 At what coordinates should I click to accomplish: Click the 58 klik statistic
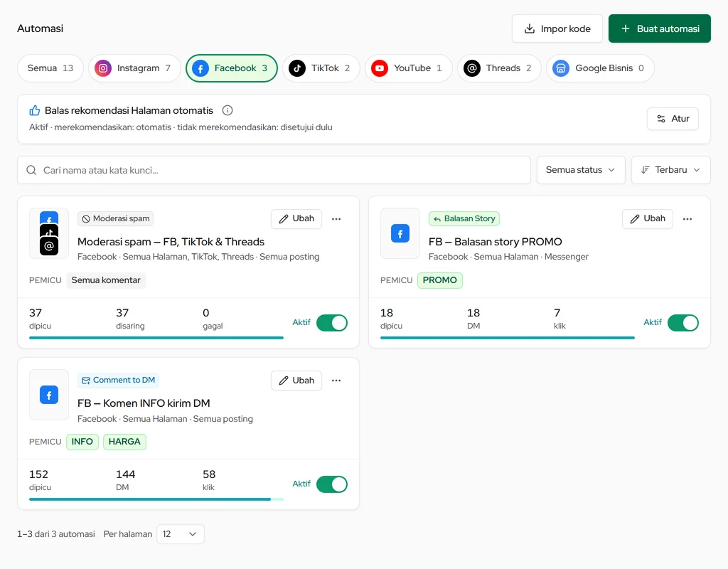[209, 480]
